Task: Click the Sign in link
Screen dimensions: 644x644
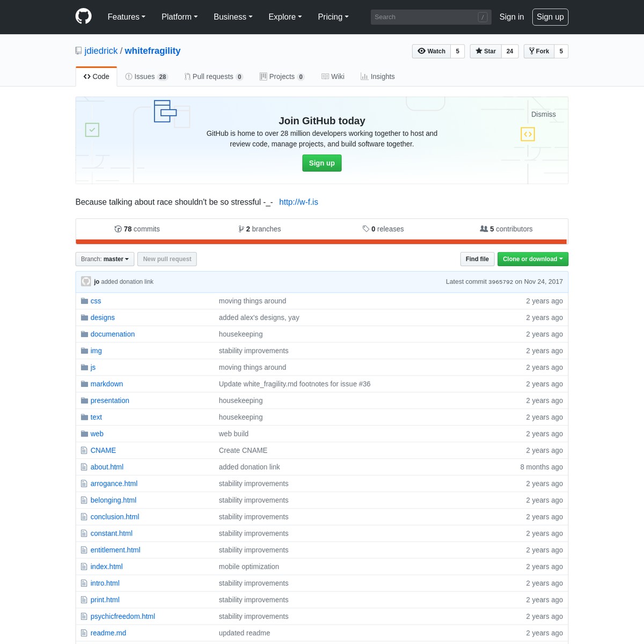Action: (511, 17)
